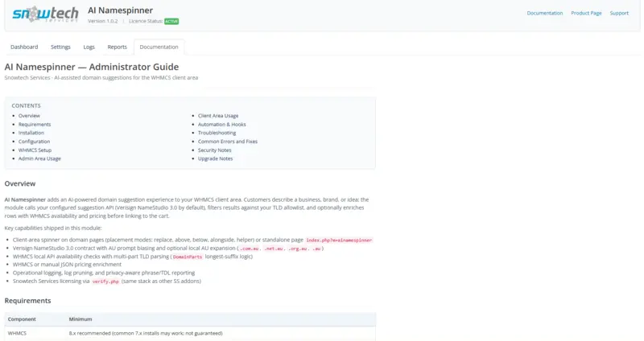Open Configuration contents link
Screen dimensions: 644x341
[34, 142]
